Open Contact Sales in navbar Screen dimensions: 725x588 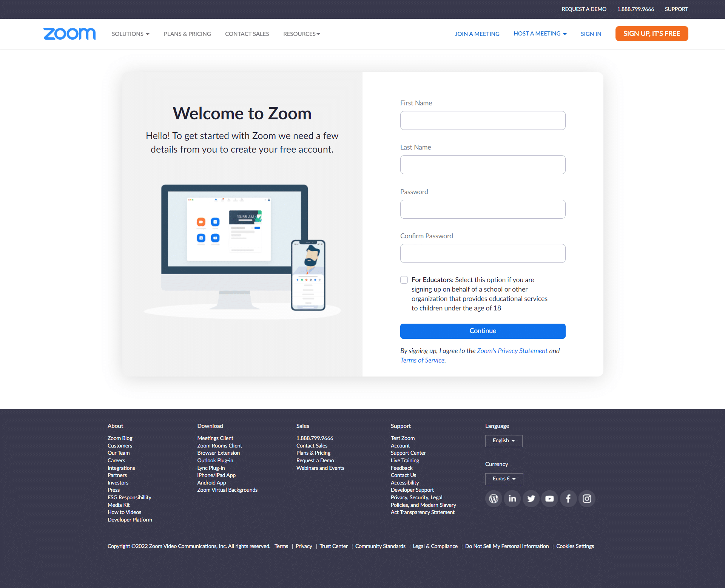247,34
